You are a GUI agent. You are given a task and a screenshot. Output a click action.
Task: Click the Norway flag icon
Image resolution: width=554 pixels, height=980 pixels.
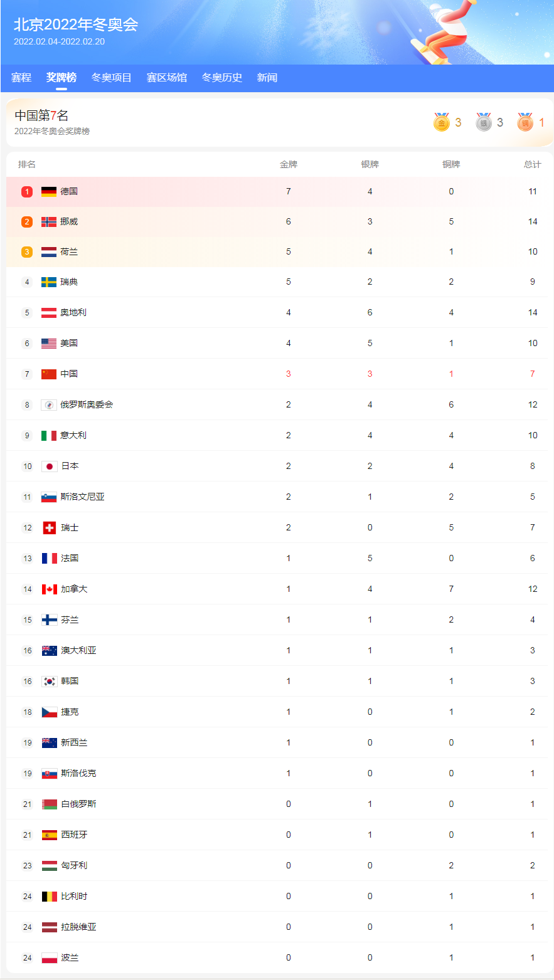pos(49,222)
